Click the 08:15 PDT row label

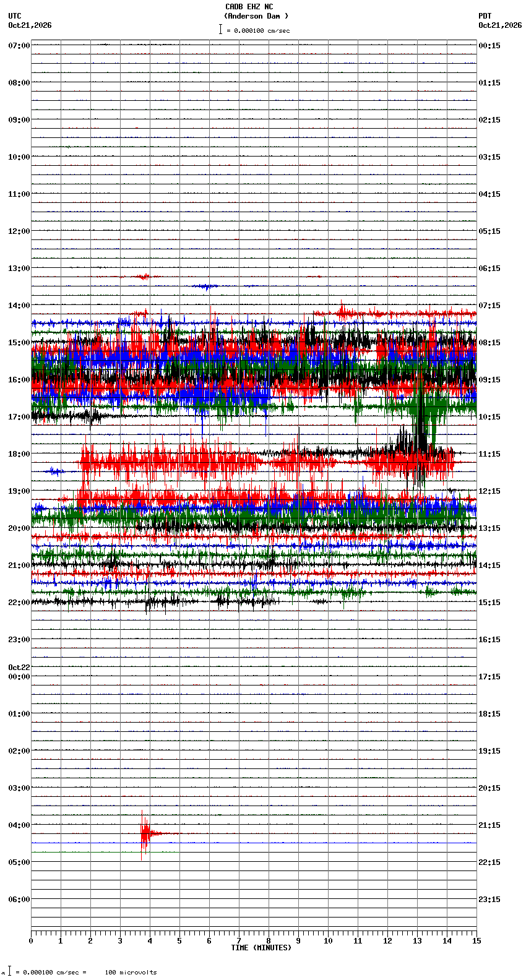click(x=489, y=343)
